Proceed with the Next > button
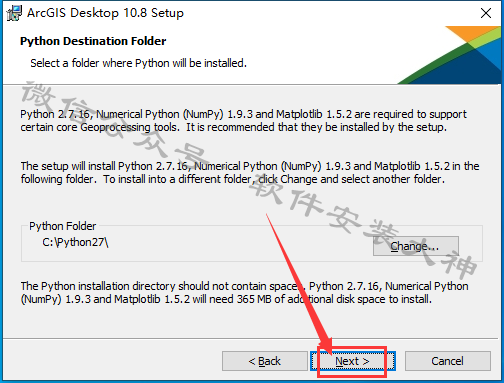Image resolution: width=504 pixels, height=383 pixels. point(353,361)
